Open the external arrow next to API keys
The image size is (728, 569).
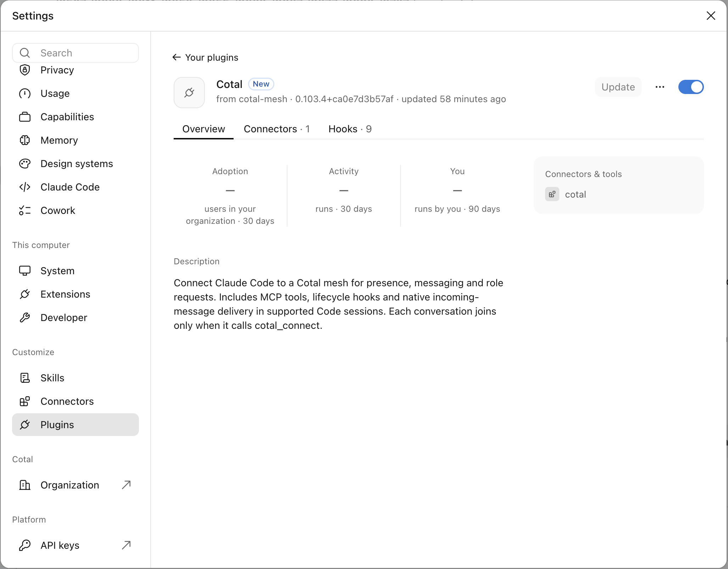point(126,545)
